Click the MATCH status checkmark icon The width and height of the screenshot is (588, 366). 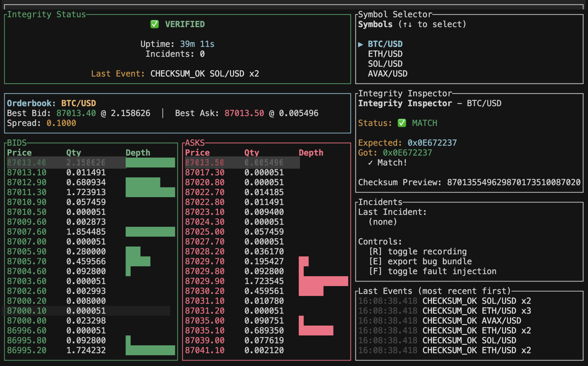402,123
